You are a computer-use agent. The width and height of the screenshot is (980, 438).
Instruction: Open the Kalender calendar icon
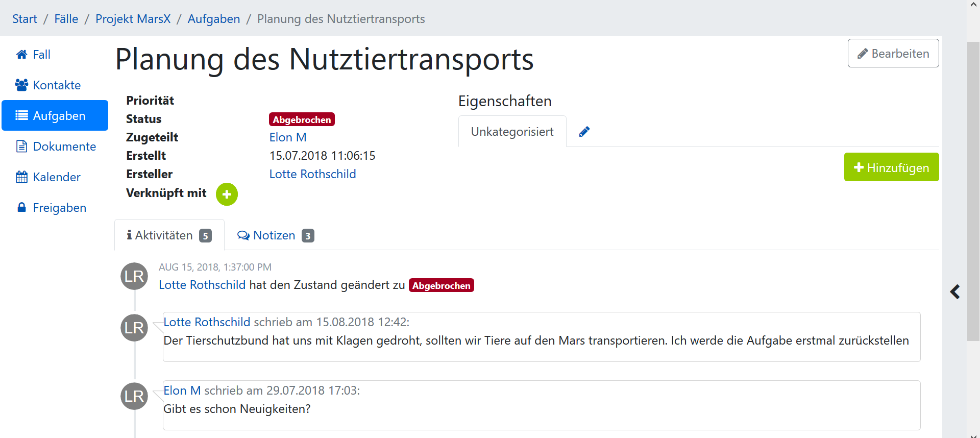pyautogui.click(x=21, y=177)
